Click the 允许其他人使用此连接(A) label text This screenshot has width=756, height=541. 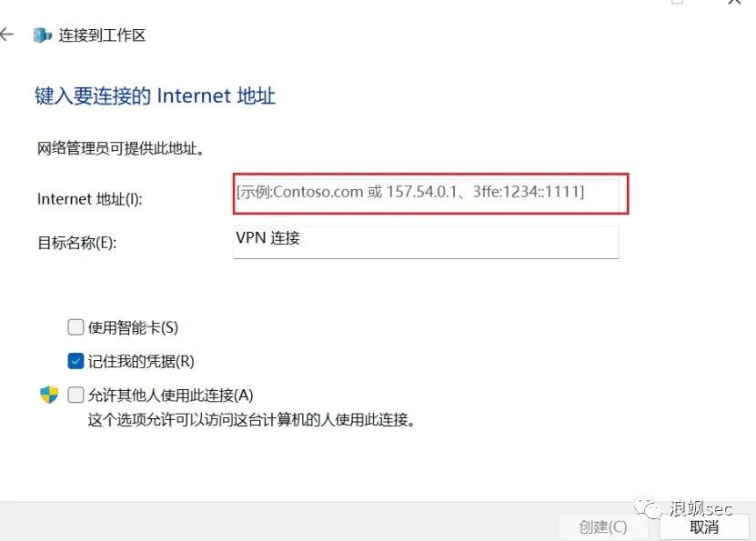[171, 395]
